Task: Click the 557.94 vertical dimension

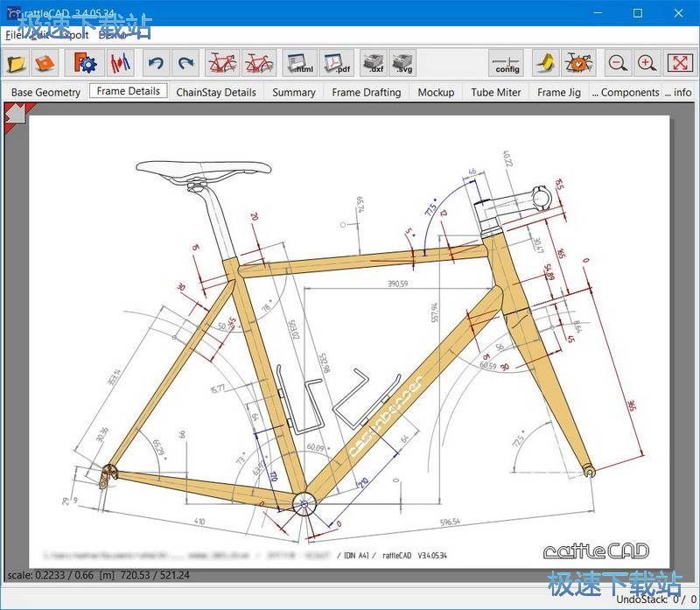Action: [435, 312]
